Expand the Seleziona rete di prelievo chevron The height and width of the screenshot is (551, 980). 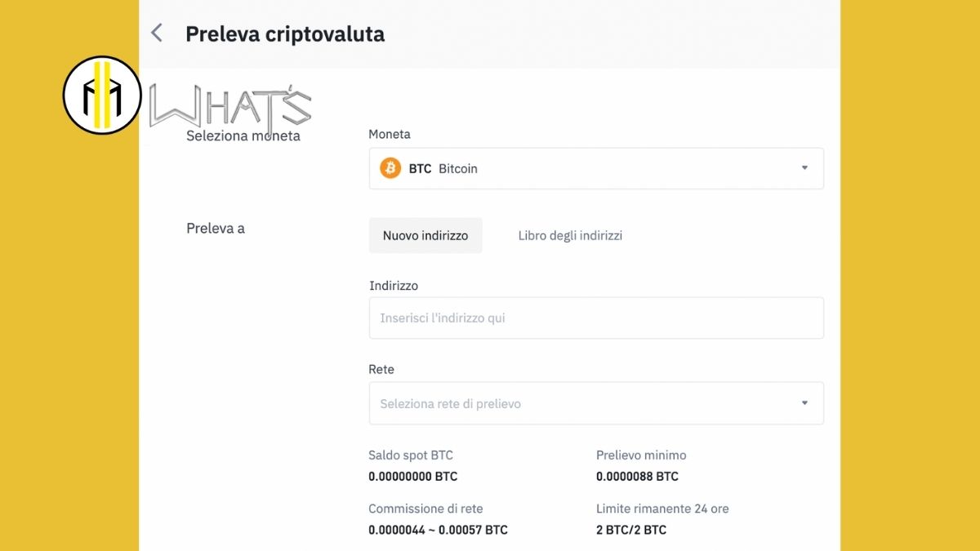[804, 402]
